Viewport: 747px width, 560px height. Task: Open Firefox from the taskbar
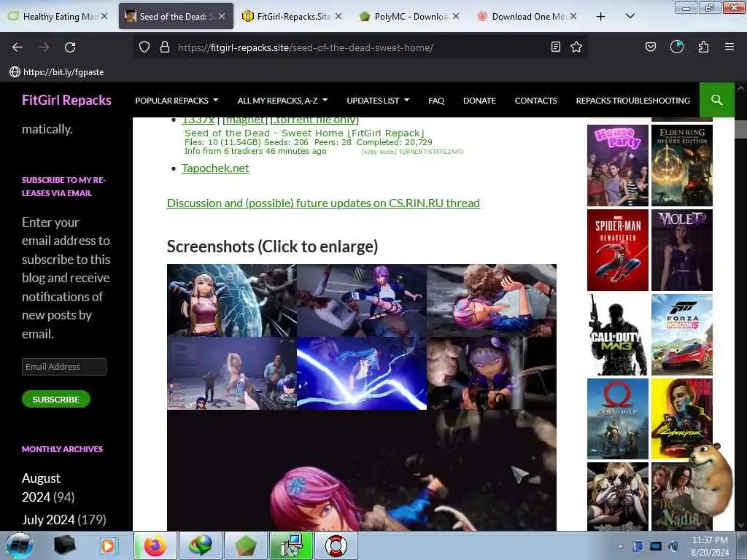[155, 545]
